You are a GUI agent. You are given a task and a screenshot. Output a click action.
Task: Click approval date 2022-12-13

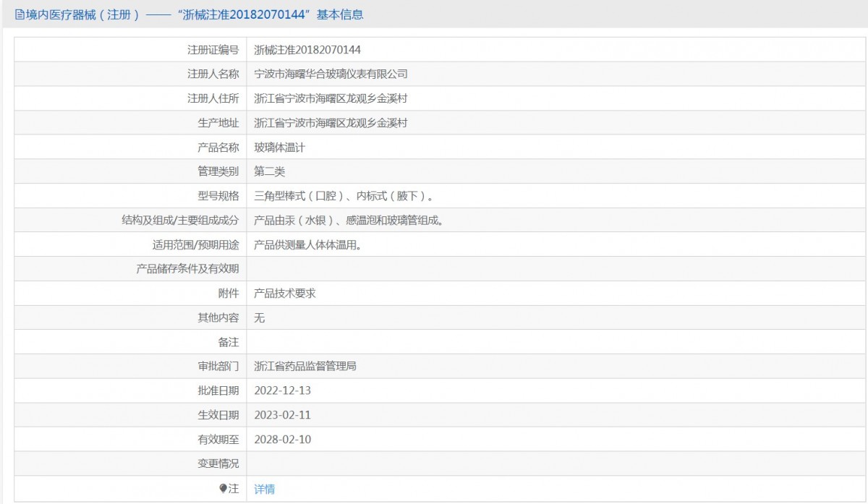tap(283, 390)
